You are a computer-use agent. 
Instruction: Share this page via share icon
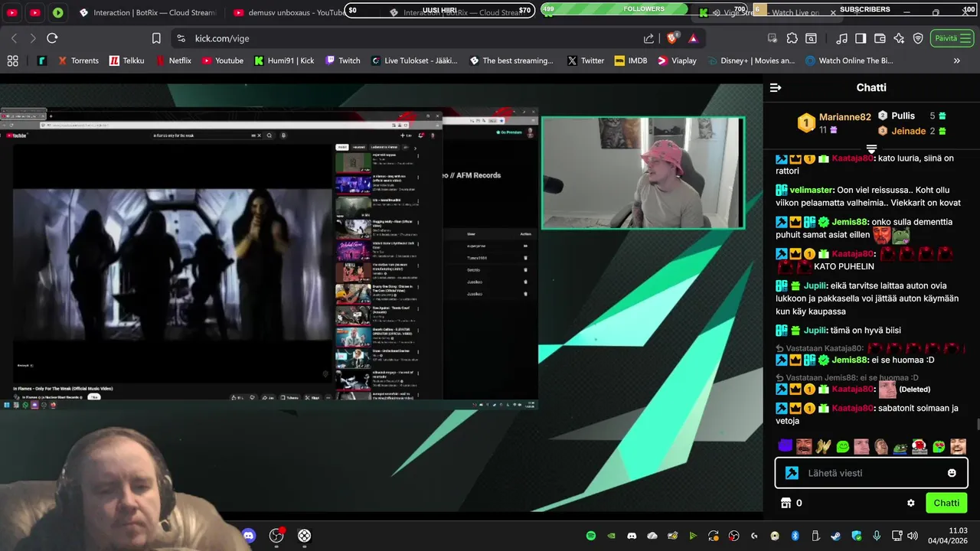649,38
